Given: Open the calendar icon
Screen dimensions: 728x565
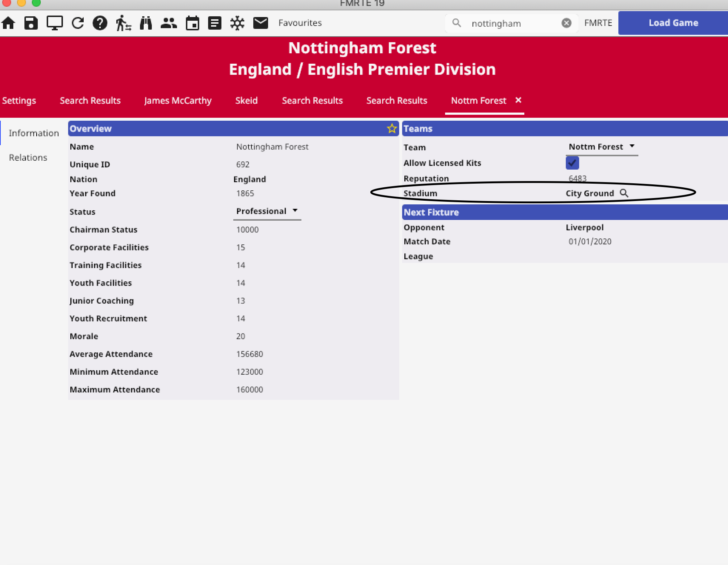Looking at the screenshot, I should (x=193, y=23).
